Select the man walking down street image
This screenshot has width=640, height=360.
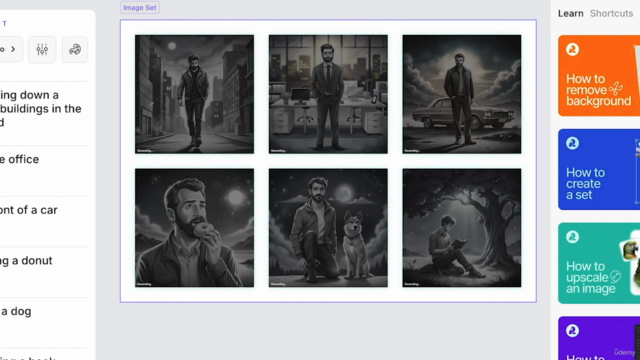click(x=194, y=94)
